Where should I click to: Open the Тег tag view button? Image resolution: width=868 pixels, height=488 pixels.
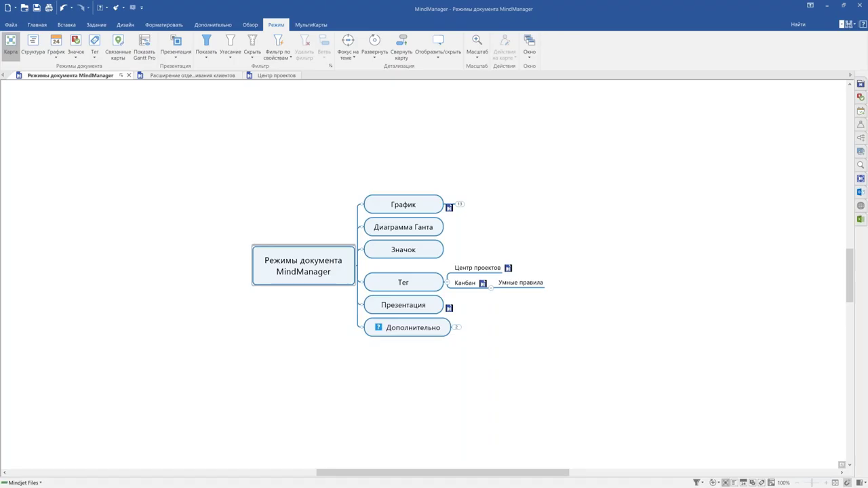[95, 45]
